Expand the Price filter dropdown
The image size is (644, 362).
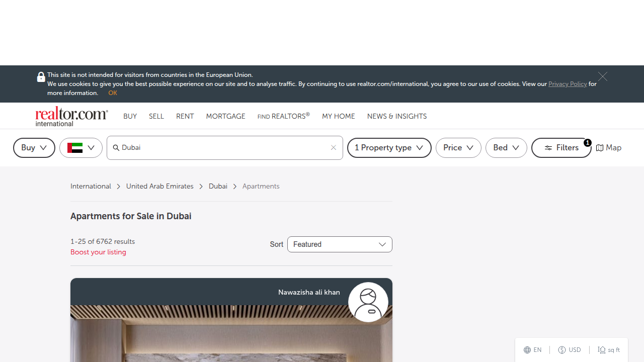458,148
